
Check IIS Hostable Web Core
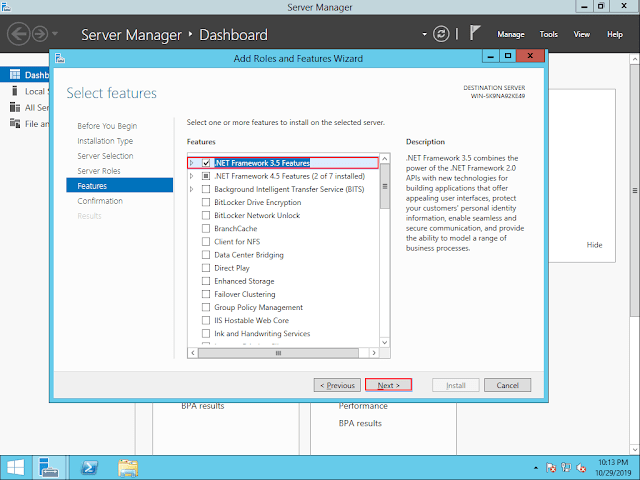pos(206,320)
